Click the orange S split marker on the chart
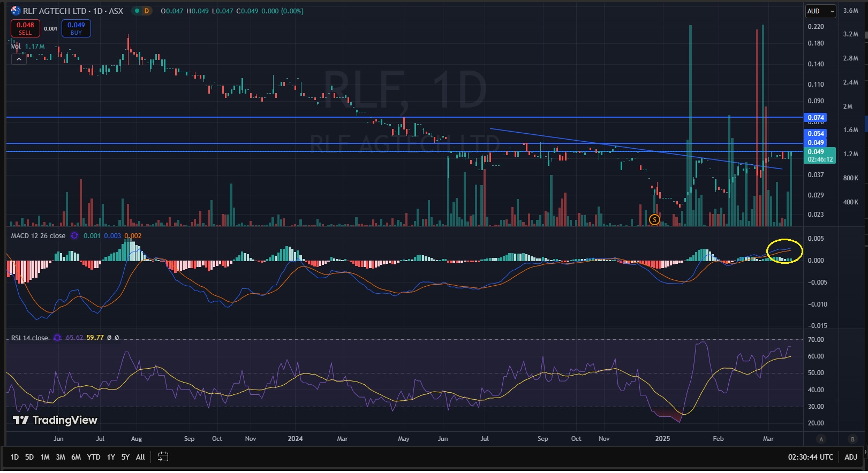This screenshot has height=473, width=868. [654, 219]
